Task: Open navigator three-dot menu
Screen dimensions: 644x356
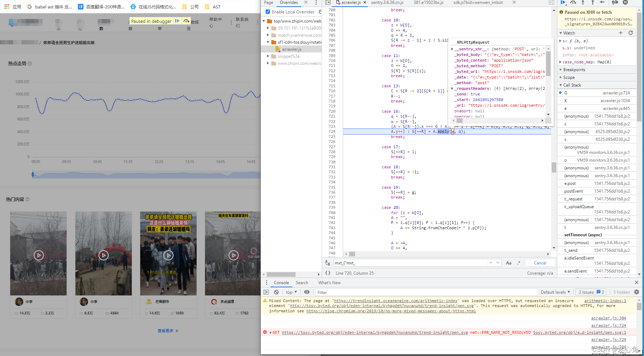Action: pyautogui.click(x=316, y=2)
